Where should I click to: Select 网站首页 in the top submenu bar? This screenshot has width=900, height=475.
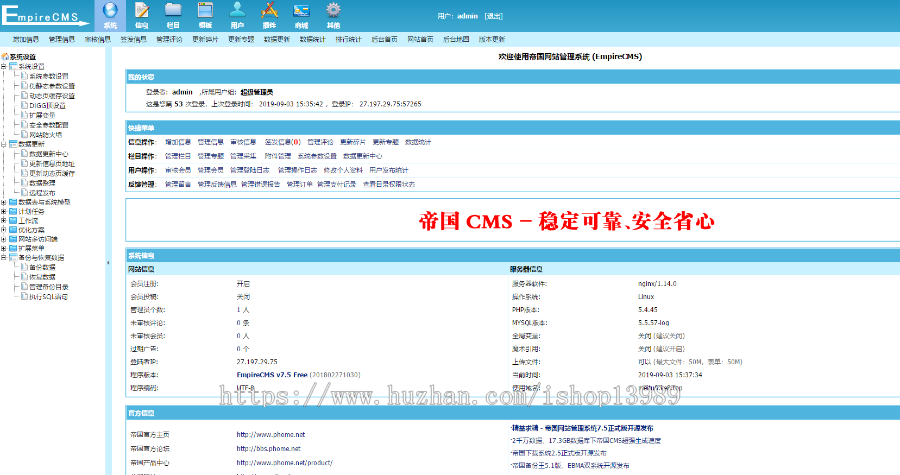[x=420, y=40]
